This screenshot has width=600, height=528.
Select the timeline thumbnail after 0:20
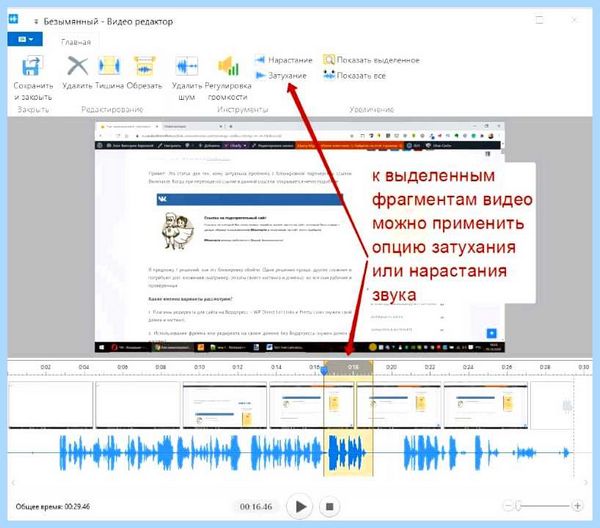(399, 405)
